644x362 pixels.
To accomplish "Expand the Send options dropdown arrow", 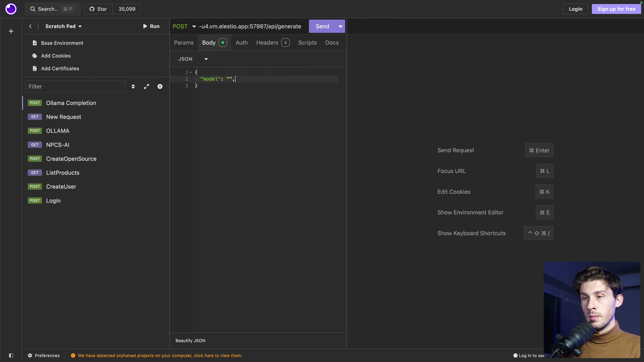I will pyautogui.click(x=340, y=26).
